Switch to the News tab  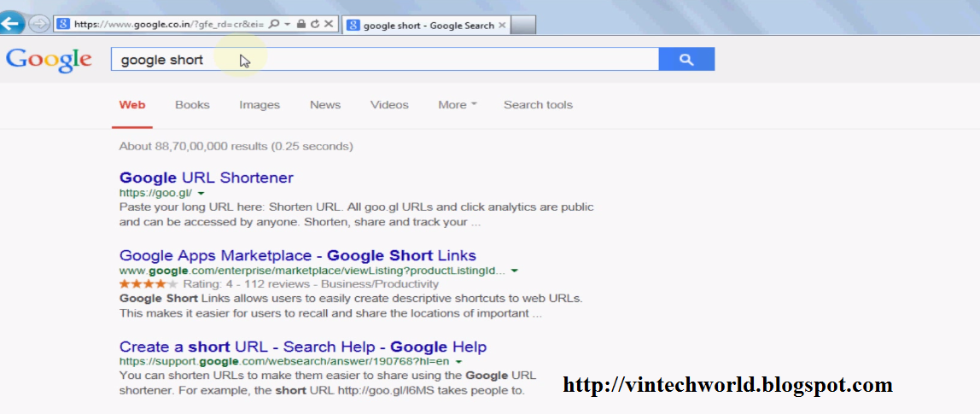click(x=325, y=105)
